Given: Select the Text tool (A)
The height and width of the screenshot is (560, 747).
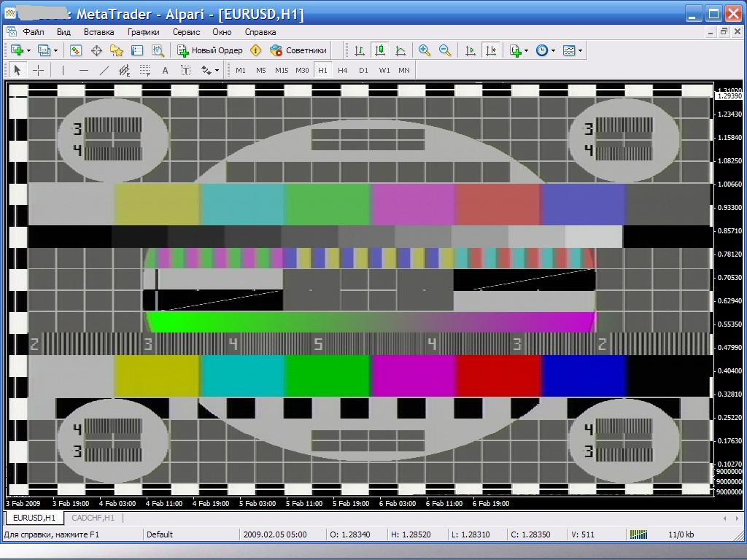Looking at the screenshot, I should (x=165, y=71).
